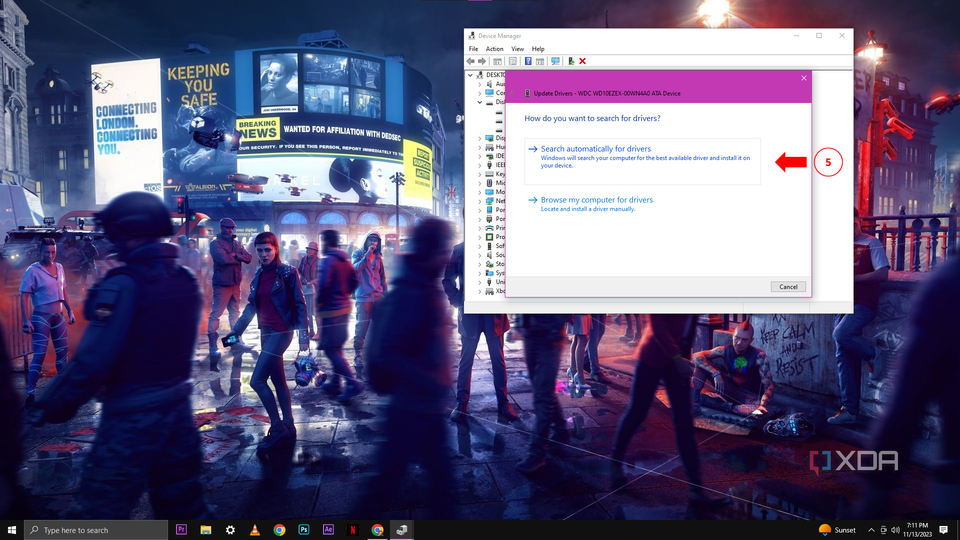Open volume control in system tray
The width and height of the screenshot is (960, 540).
click(x=896, y=530)
